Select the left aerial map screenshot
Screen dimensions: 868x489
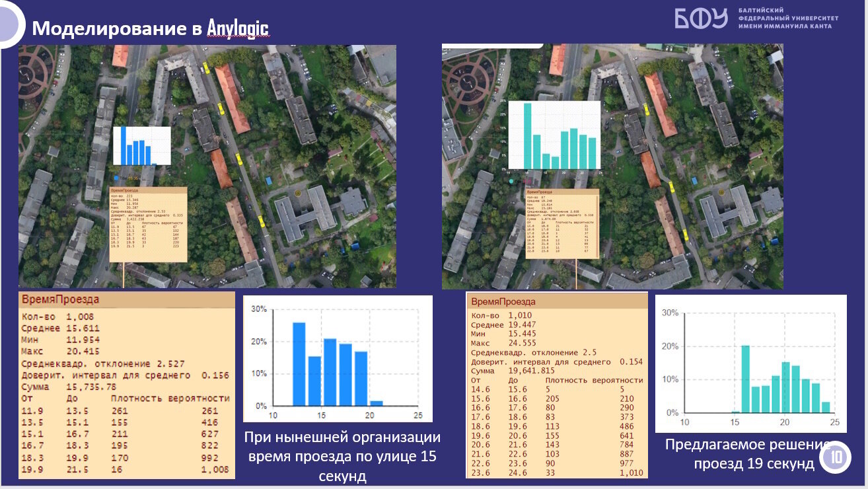[207, 167]
